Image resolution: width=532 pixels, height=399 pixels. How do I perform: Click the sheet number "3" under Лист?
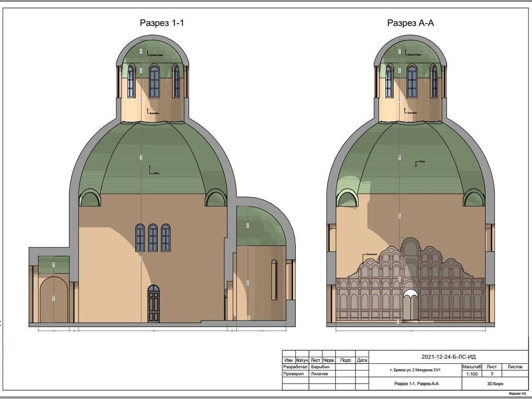pyautogui.click(x=492, y=374)
